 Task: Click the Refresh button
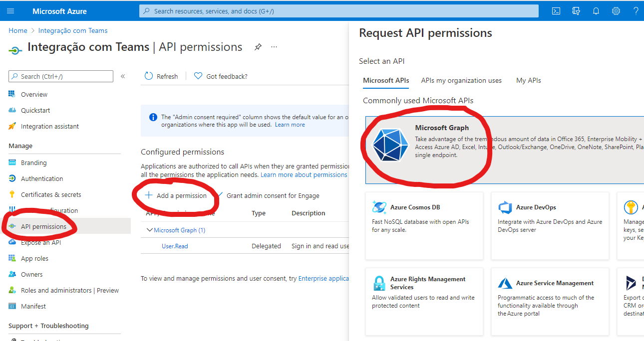(x=161, y=76)
